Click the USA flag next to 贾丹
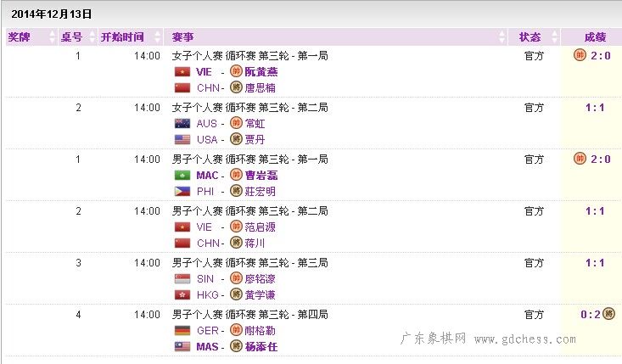The width and height of the screenshot is (622, 364). click(x=182, y=140)
